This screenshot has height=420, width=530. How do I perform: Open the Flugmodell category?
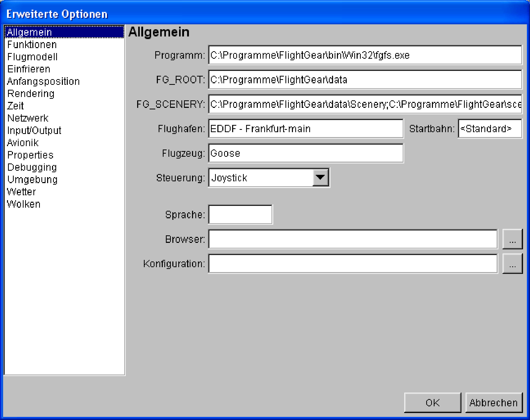[32, 57]
